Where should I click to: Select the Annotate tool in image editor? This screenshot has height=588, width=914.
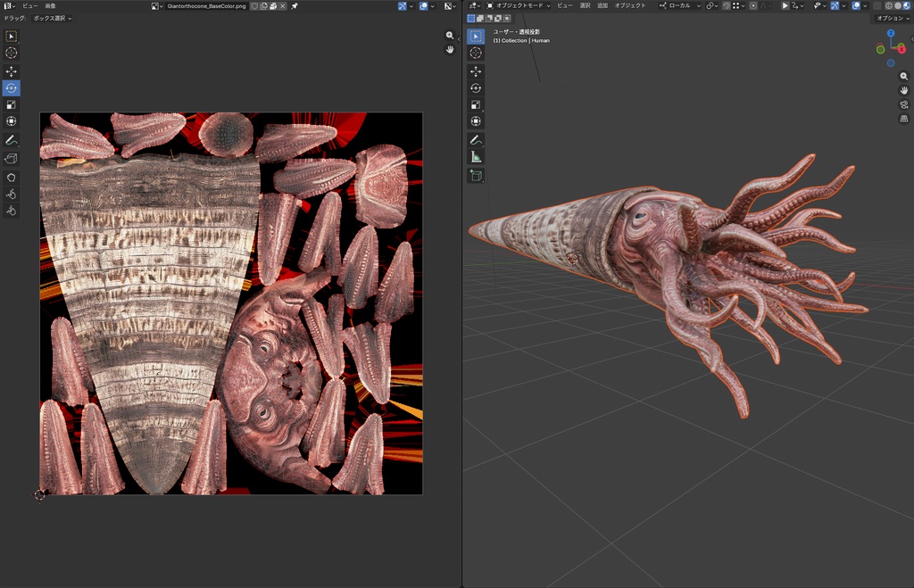point(11,140)
